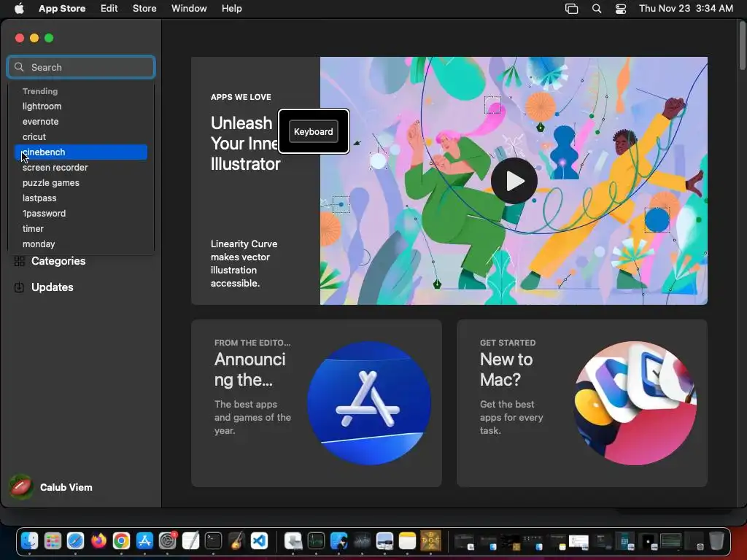Image resolution: width=747 pixels, height=560 pixels.
Task: Open the Apple menu
Action: (x=19, y=9)
